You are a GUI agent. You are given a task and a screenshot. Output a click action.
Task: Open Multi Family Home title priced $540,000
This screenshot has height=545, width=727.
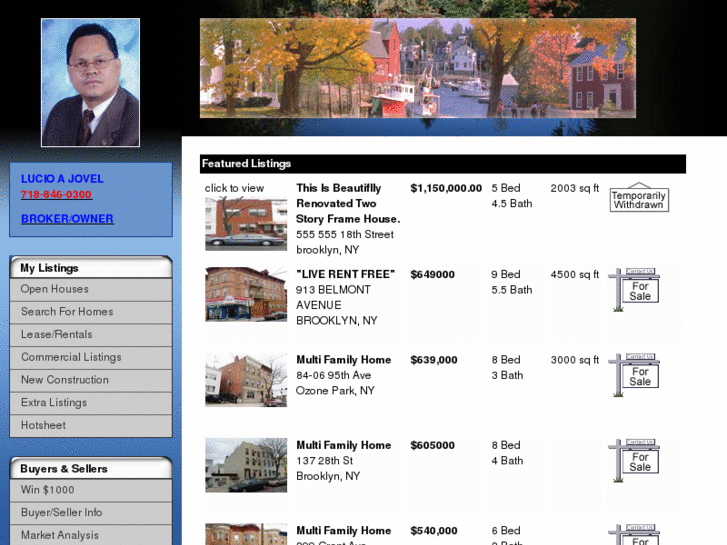click(x=344, y=531)
